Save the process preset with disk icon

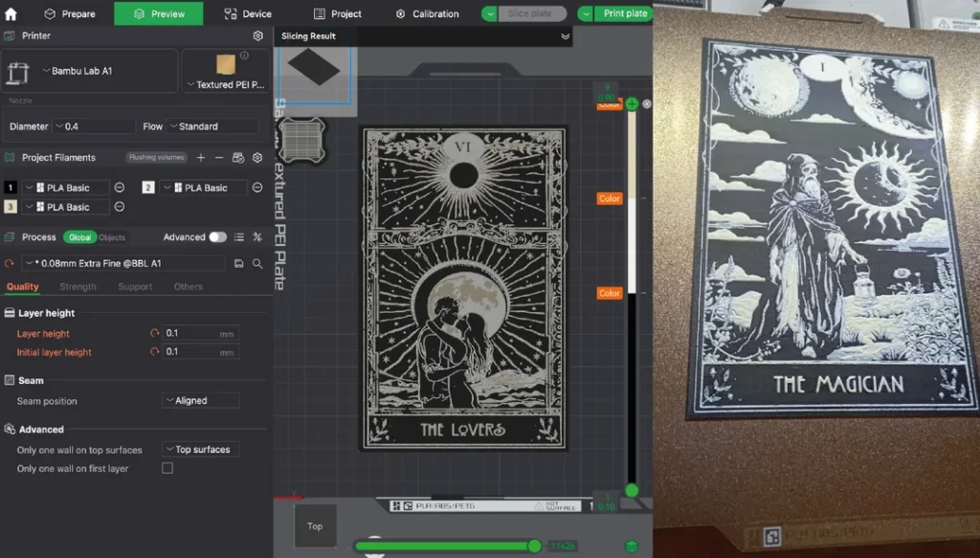pyautogui.click(x=237, y=263)
